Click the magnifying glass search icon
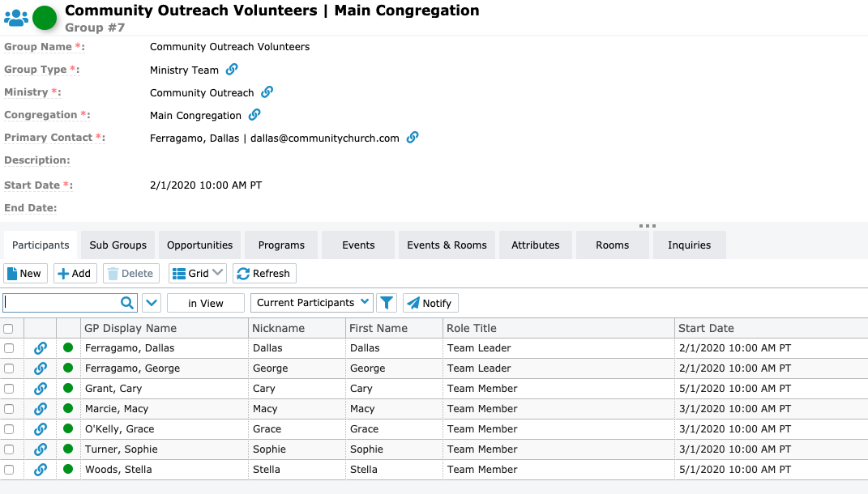The width and height of the screenshot is (868, 494). 127,302
